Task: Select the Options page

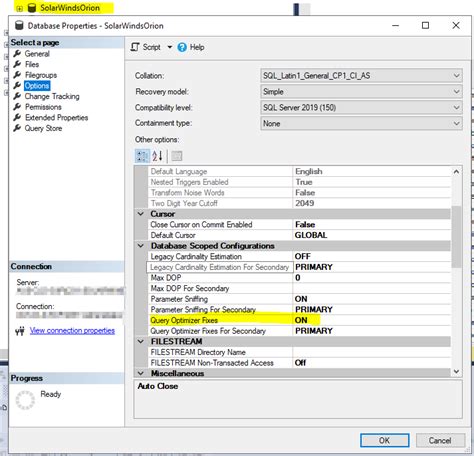Action: (37, 86)
